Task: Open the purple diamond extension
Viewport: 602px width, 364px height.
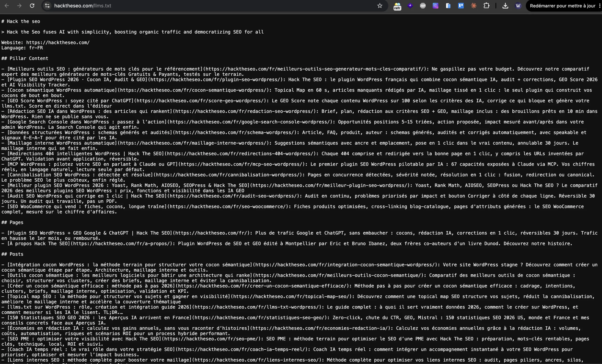Action: (410, 6)
